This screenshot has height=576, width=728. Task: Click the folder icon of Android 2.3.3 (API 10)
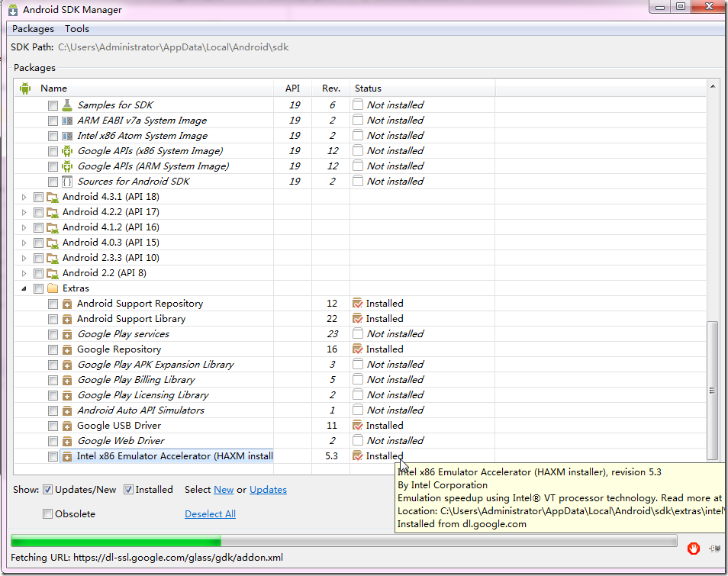tap(53, 258)
